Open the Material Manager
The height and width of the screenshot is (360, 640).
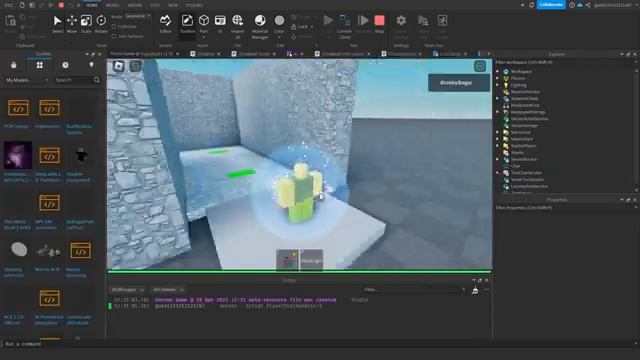[x=260, y=26]
